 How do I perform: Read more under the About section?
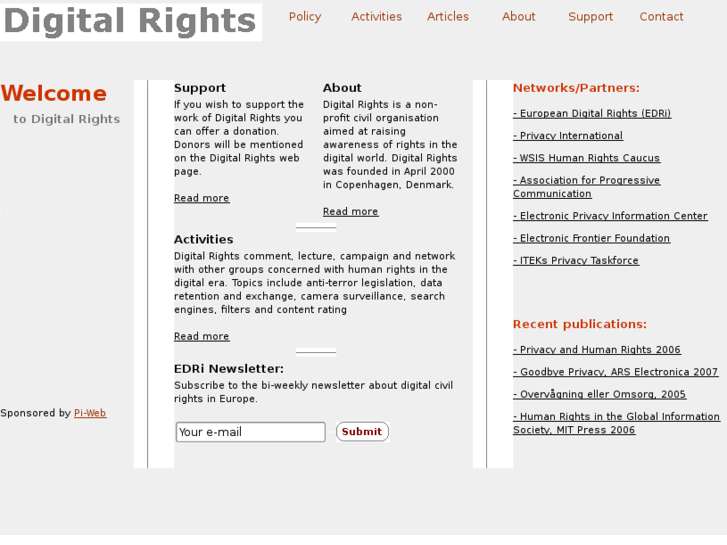click(351, 212)
